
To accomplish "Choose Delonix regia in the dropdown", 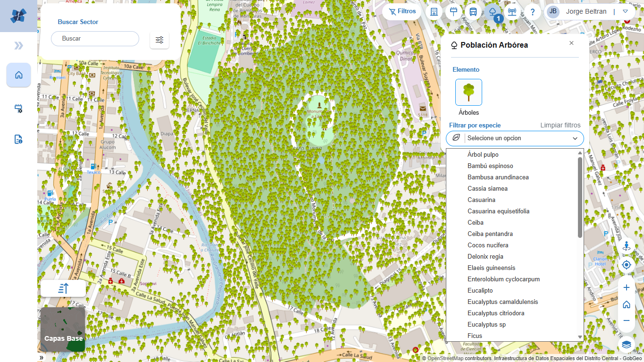I will pos(485,256).
